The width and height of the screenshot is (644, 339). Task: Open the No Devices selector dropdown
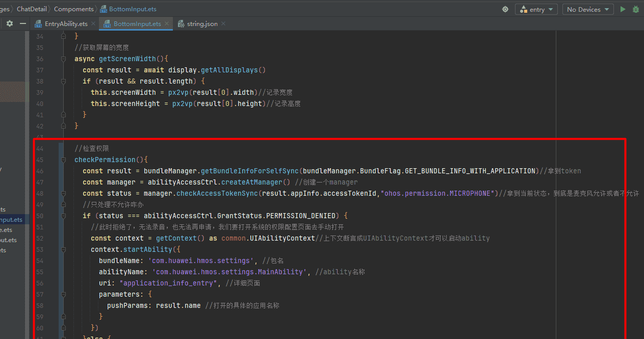[587, 9]
